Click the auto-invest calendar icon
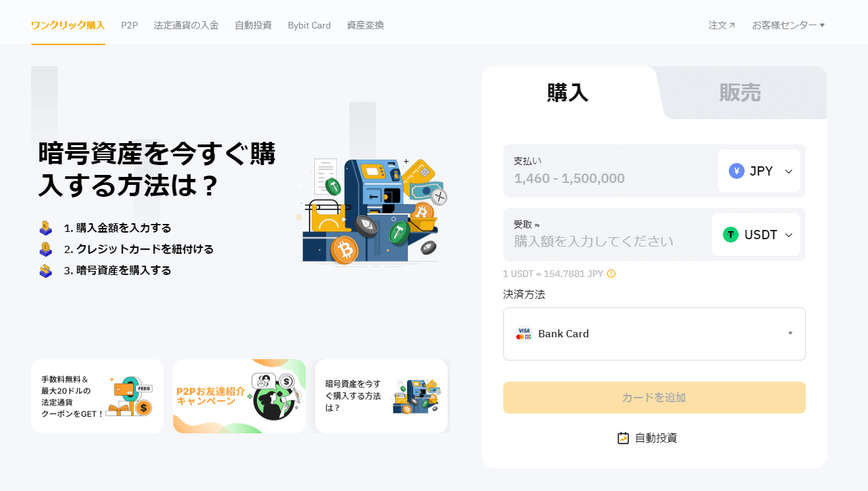This screenshot has height=491, width=868. click(623, 438)
